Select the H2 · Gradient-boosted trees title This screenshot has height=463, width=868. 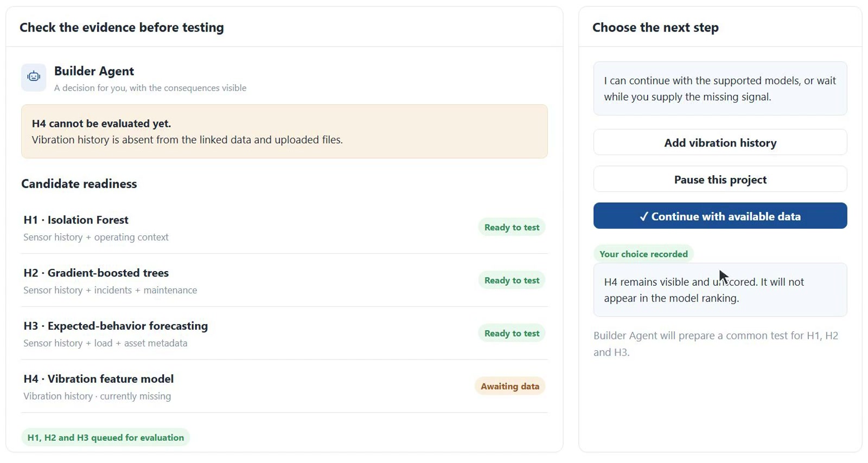point(96,273)
